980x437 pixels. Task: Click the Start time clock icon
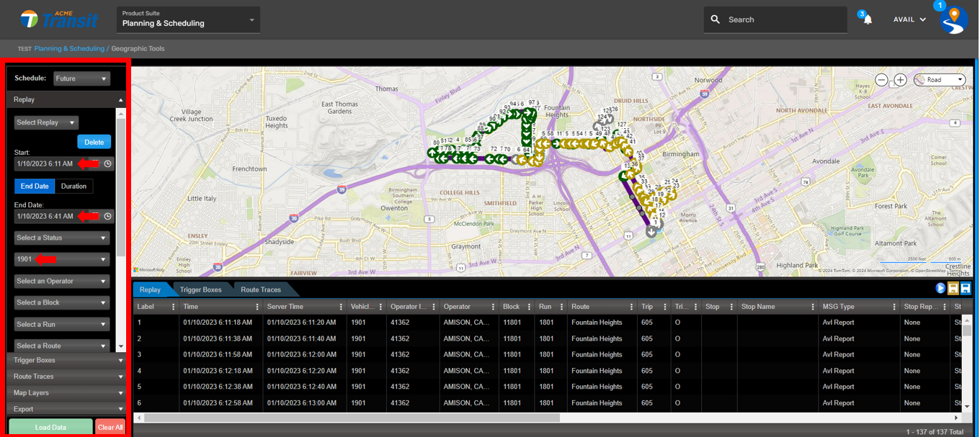108,164
